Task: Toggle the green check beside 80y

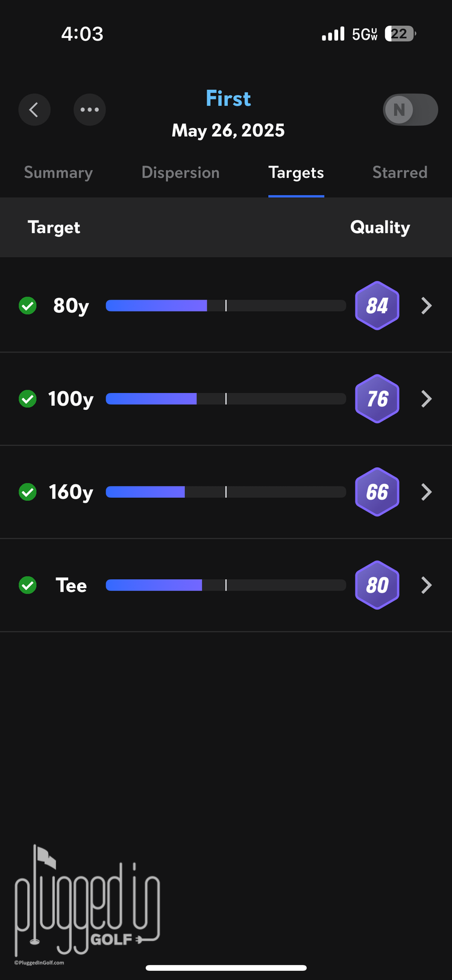Action: click(x=28, y=306)
